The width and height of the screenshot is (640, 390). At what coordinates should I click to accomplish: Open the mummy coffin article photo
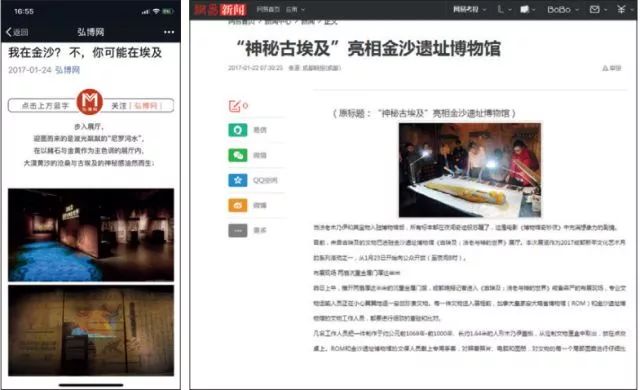point(470,170)
